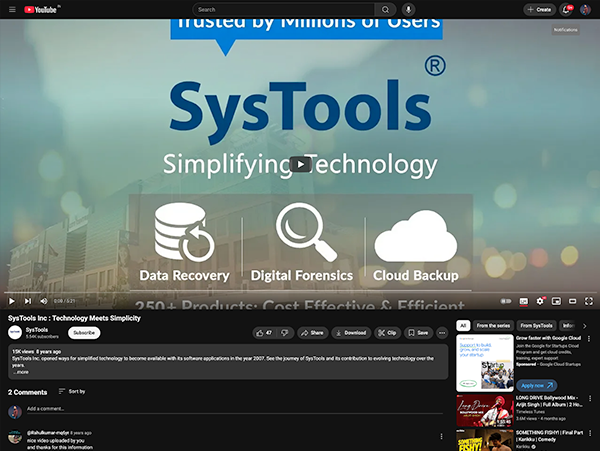This screenshot has width=600, height=451.
Task: Open the Create button menu
Action: [540, 10]
